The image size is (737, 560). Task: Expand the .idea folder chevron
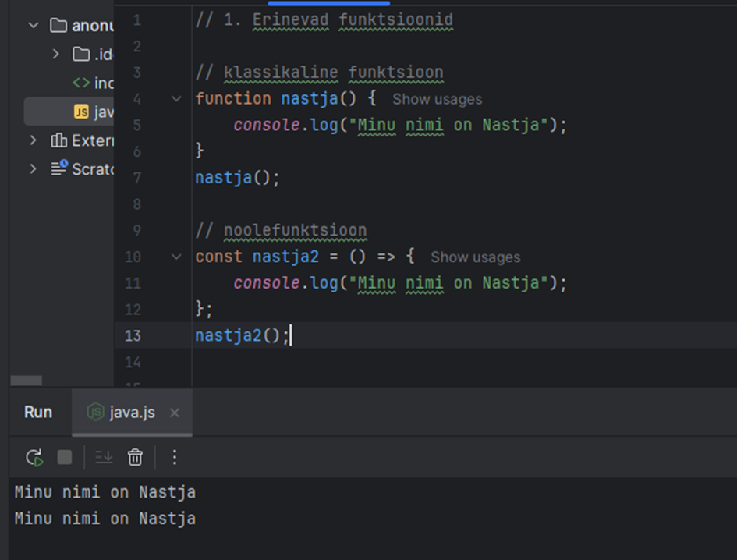55,54
